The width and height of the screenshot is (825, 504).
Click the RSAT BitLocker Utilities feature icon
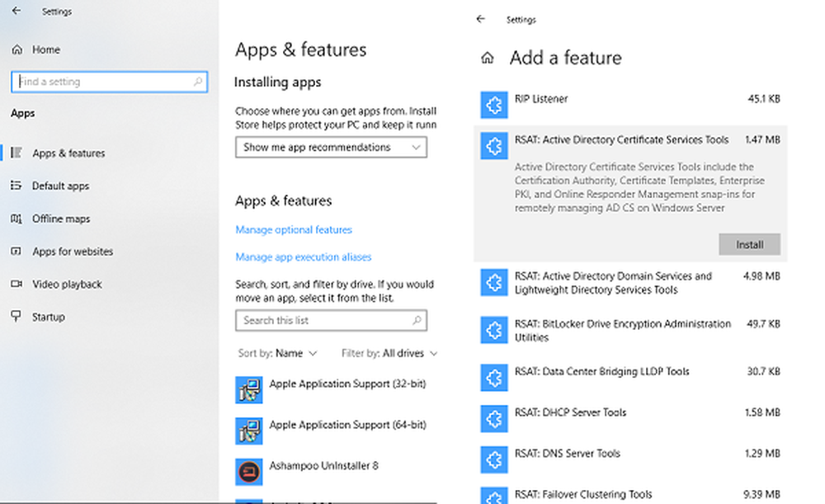click(494, 331)
